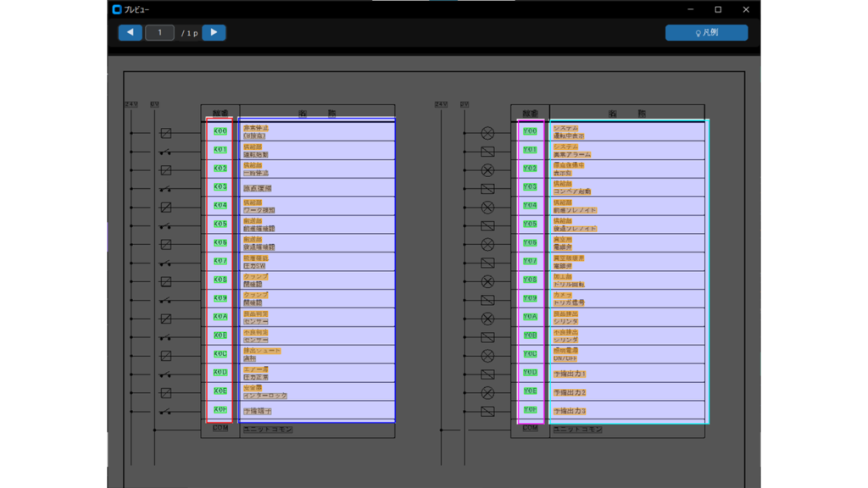This screenshot has height=488, width=868.
Task: Click the solenoid symbol beside Y01
Action: coord(487,152)
